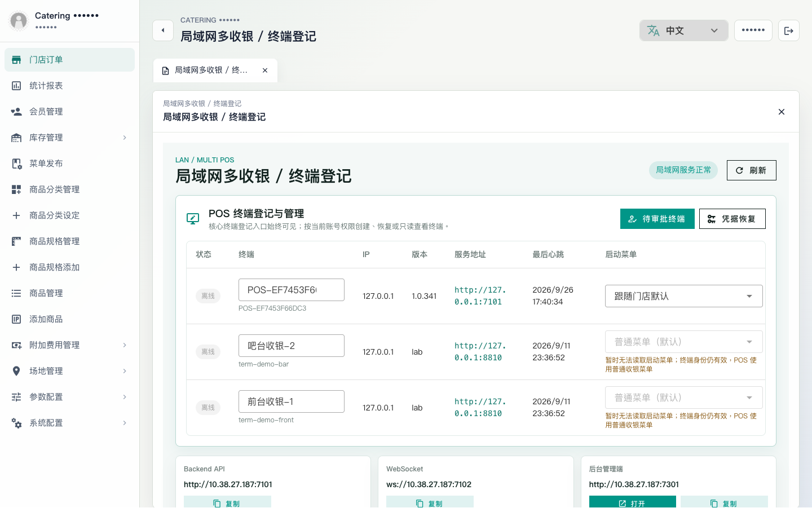Open the masked account button in header
This screenshot has width=812, height=521.
pyautogui.click(x=753, y=30)
